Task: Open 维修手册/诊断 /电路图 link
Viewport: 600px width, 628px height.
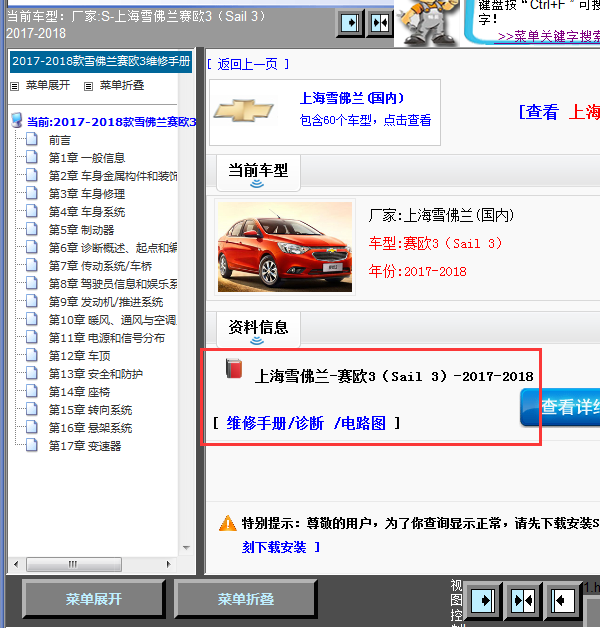Action: pyautogui.click(x=306, y=423)
